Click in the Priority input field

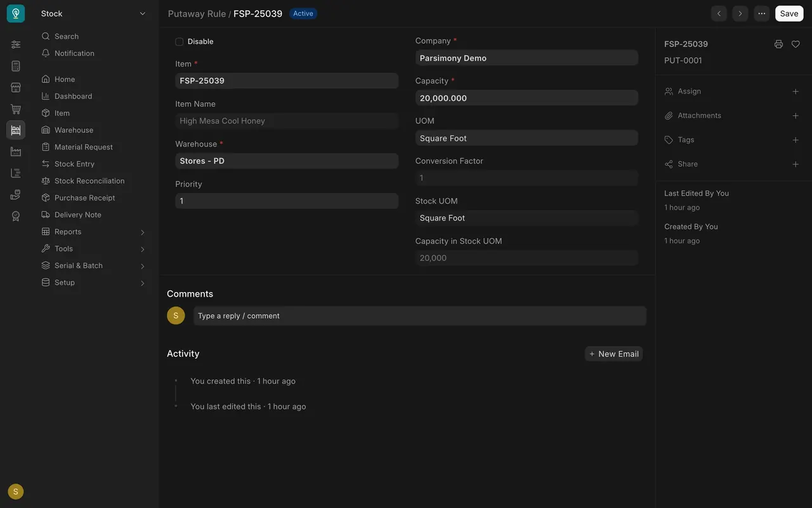pyautogui.click(x=287, y=201)
